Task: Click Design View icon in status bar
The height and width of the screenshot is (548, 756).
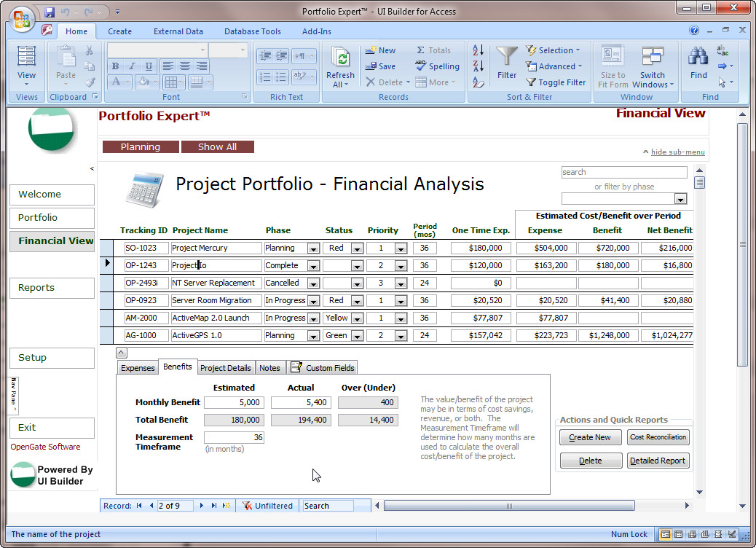Action: [x=733, y=534]
